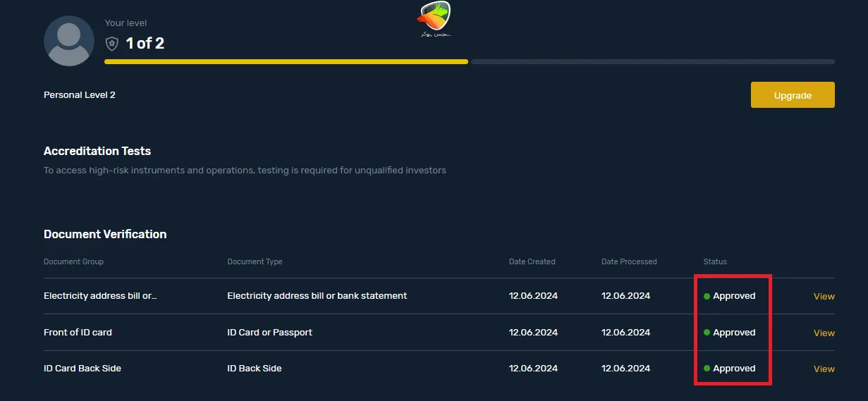This screenshot has height=401, width=868.
Task: Click the shield level badge icon
Action: pyautogui.click(x=112, y=44)
